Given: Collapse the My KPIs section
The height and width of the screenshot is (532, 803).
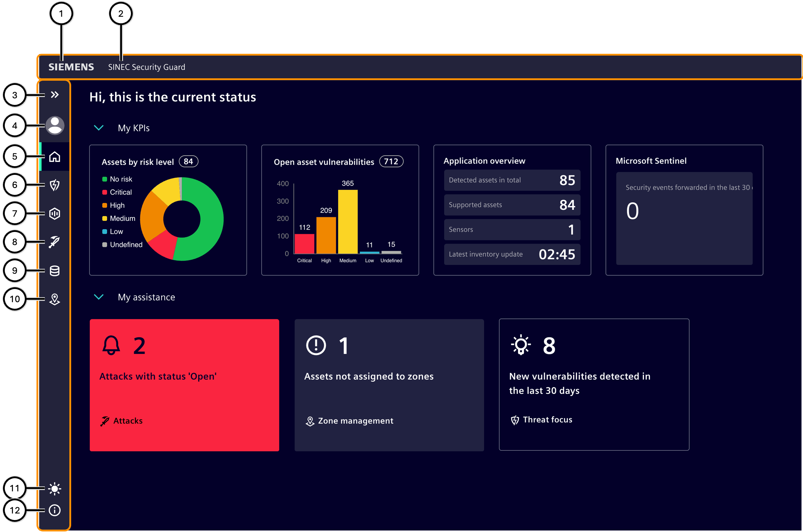Looking at the screenshot, I should [99, 128].
